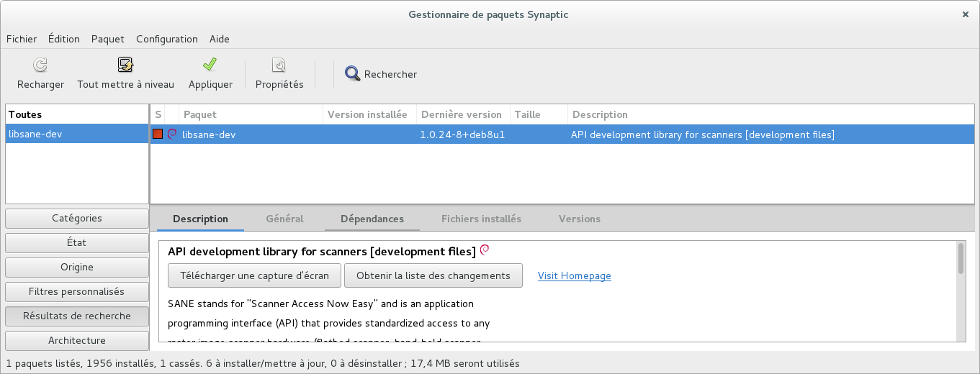The height and width of the screenshot is (374, 980).
Task: Click the Filtres personnalisés button
Action: coord(77,291)
